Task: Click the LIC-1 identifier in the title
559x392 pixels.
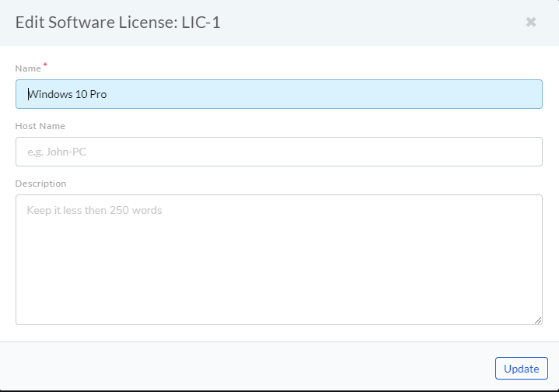Action: coord(201,23)
